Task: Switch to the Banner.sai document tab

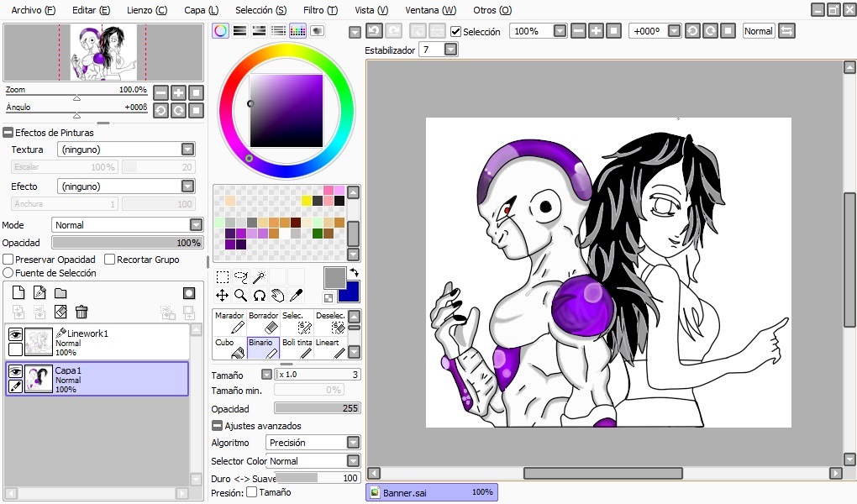Action: pyautogui.click(x=432, y=492)
